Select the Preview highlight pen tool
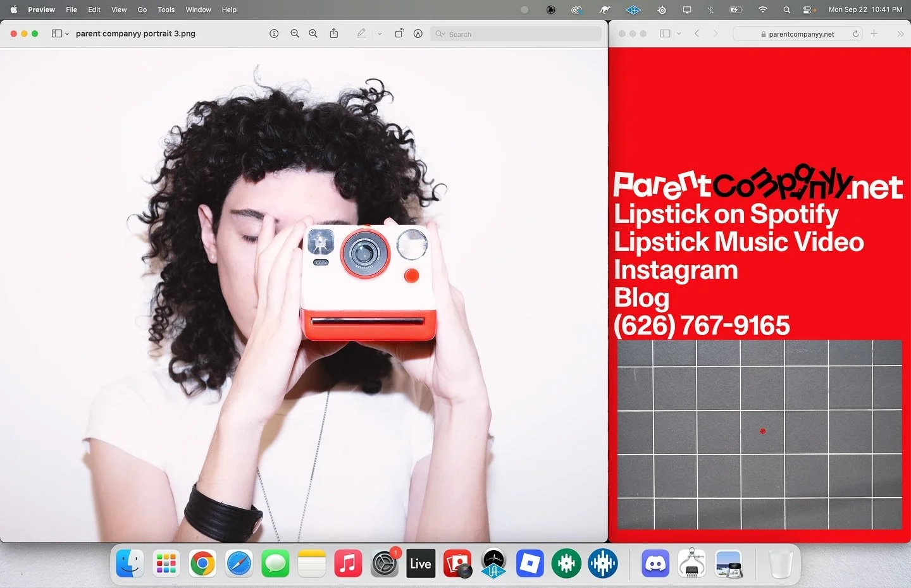Image resolution: width=911 pixels, height=588 pixels. [x=361, y=34]
